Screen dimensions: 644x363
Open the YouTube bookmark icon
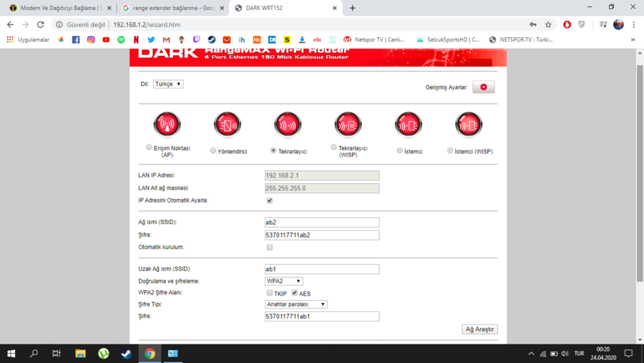coord(106,40)
